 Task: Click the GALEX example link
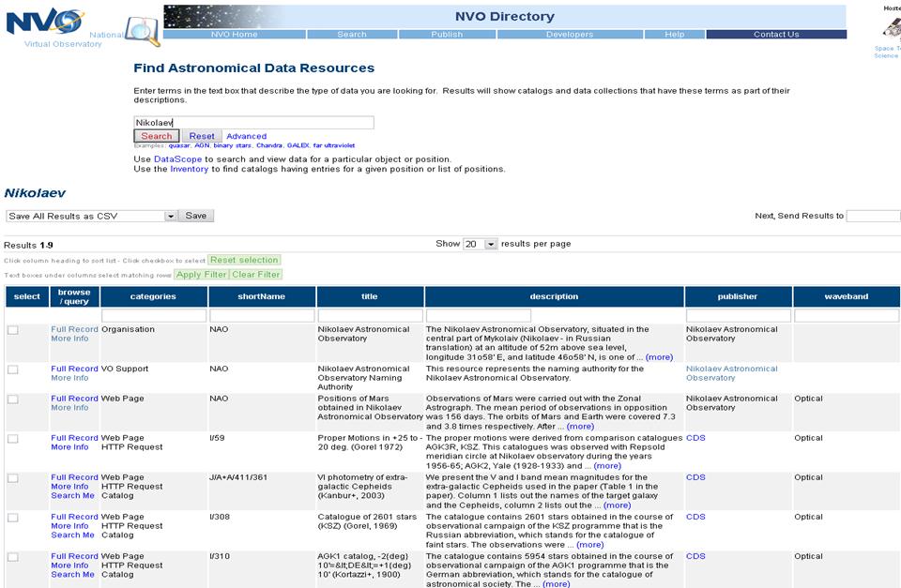[x=298, y=145]
